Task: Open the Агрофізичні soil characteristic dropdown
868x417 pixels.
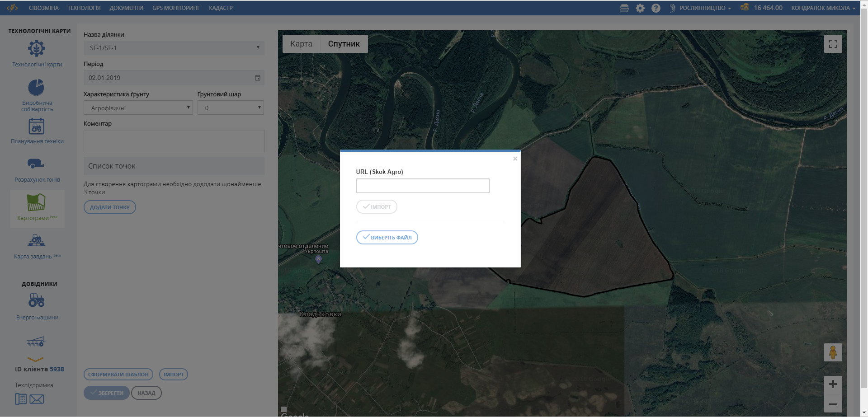Action: pyautogui.click(x=138, y=108)
